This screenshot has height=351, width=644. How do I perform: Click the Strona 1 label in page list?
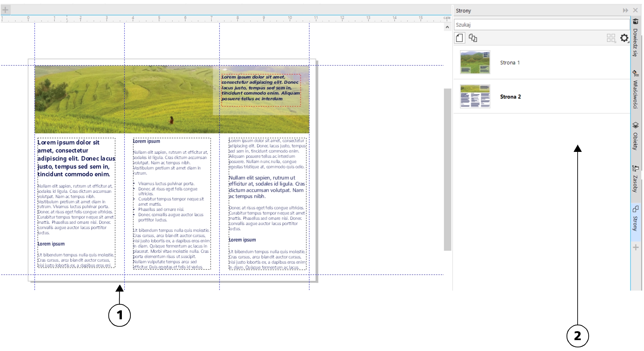coord(510,63)
